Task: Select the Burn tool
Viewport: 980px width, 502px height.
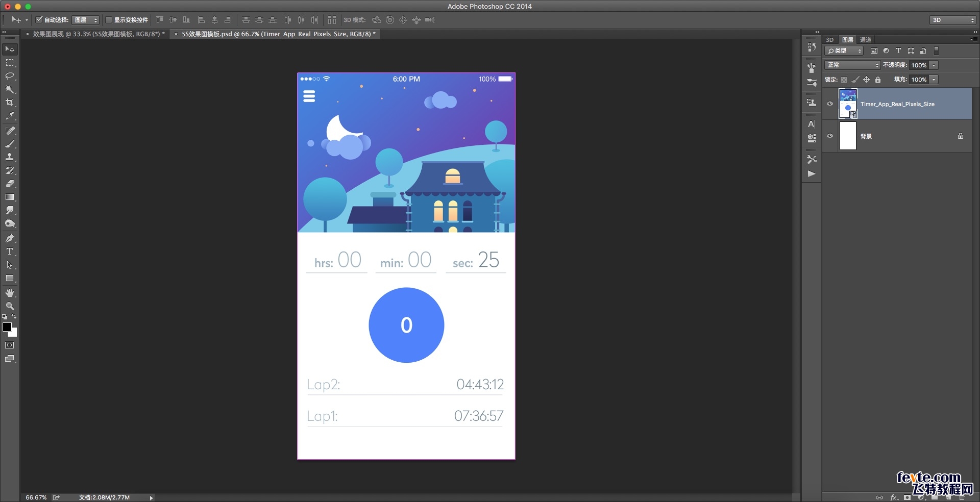Action: tap(10, 223)
